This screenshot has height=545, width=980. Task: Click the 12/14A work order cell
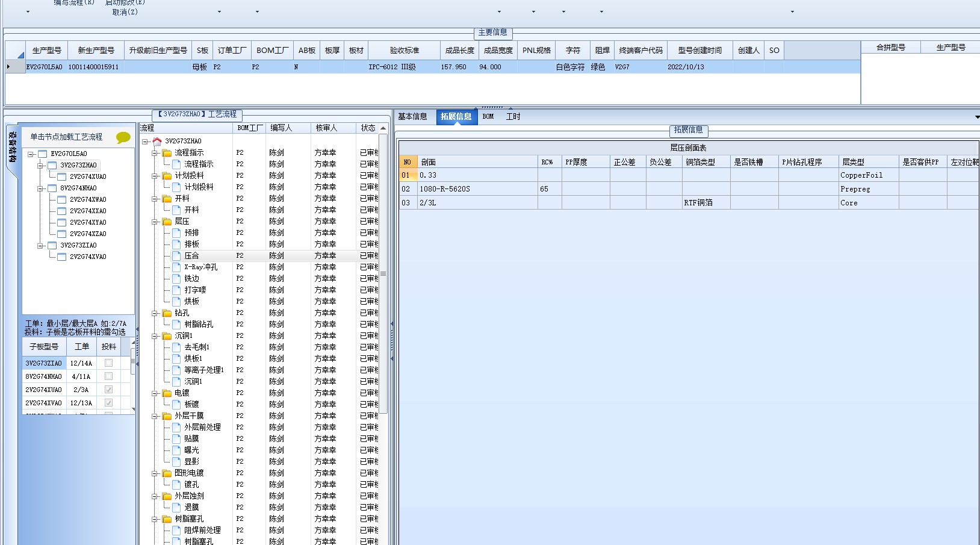point(81,363)
